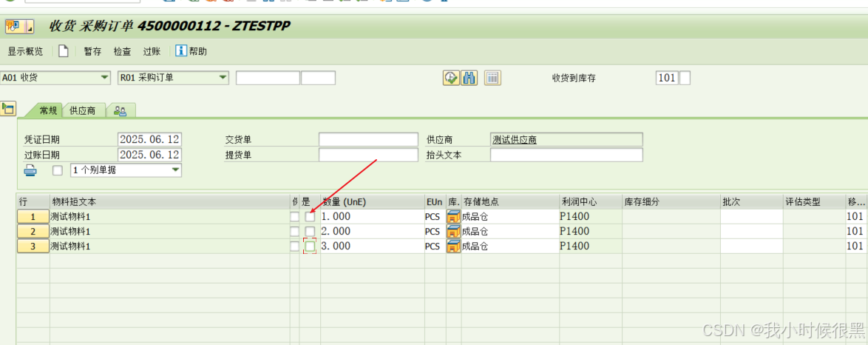Click the small field next to 101
Viewport: 868px width, 345px height.
click(685, 78)
